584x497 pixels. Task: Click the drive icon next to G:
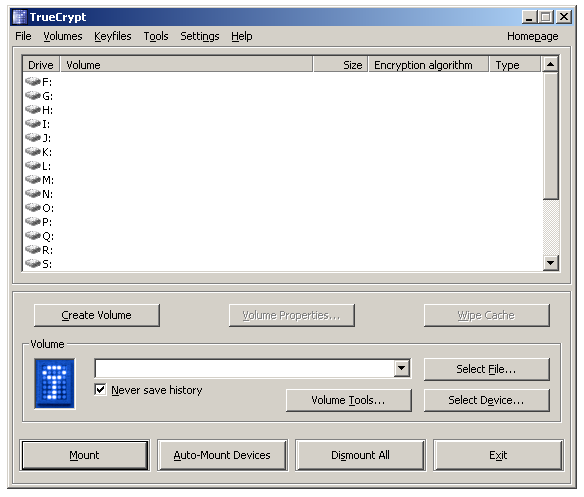tap(33, 96)
